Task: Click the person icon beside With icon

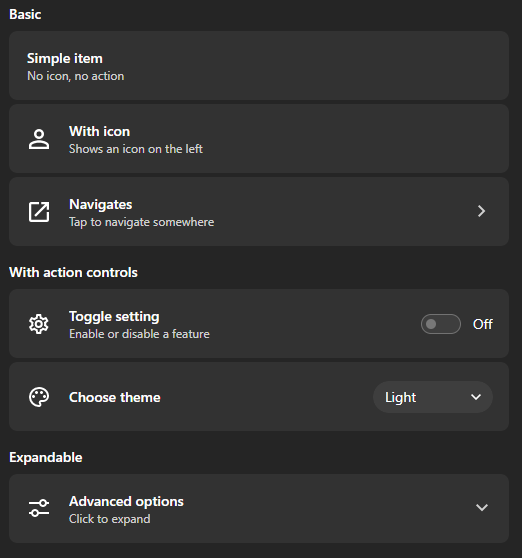Action: pos(39,139)
